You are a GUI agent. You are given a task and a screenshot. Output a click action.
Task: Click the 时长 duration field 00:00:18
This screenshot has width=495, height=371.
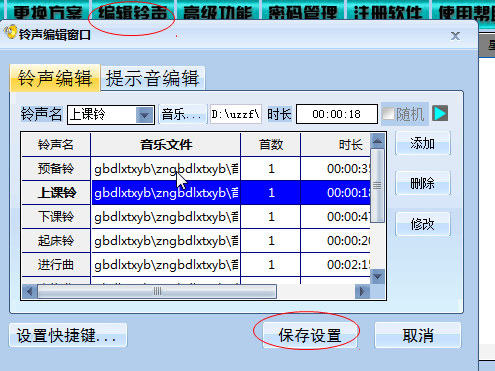337,114
